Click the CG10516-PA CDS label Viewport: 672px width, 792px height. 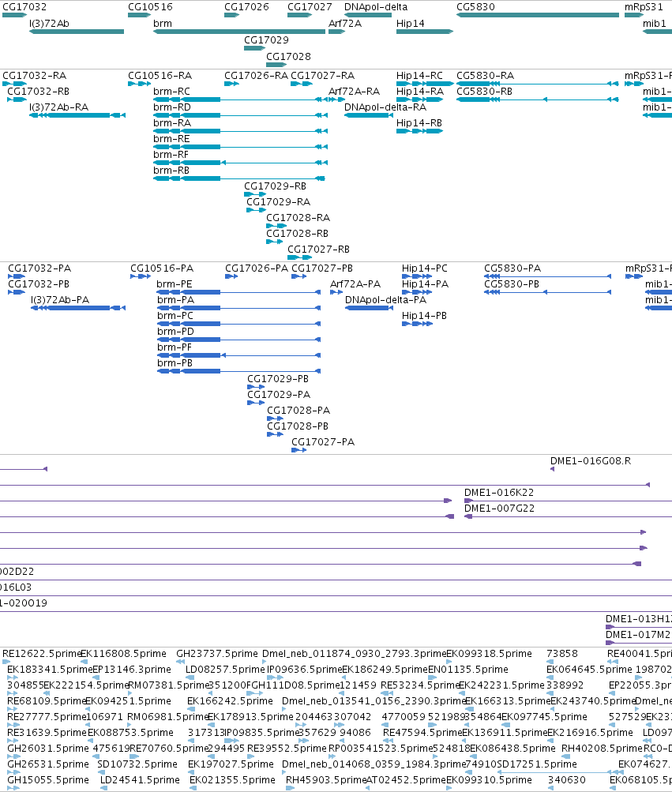tap(162, 268)
